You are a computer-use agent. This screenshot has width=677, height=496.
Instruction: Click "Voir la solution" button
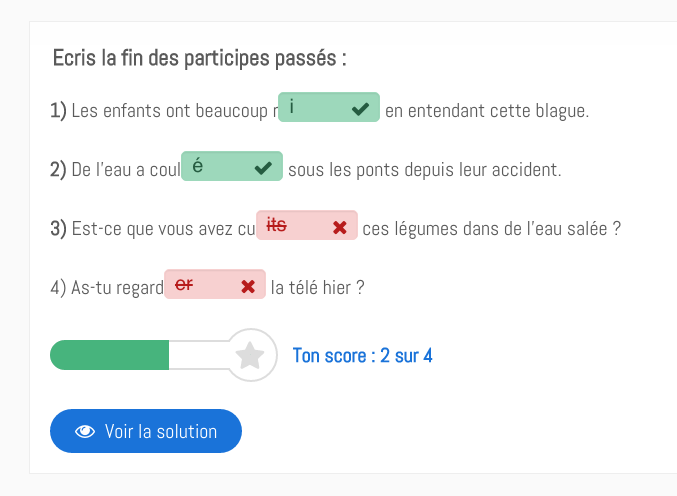146,431
